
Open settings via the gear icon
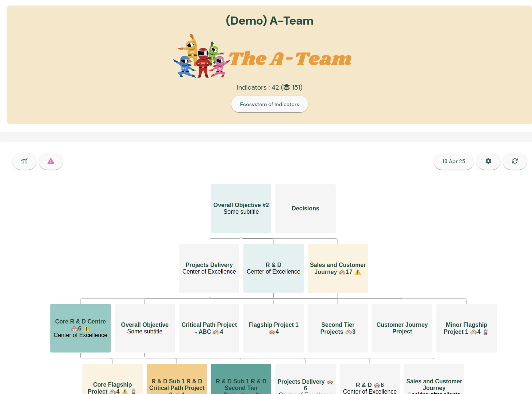pos(488,161)
